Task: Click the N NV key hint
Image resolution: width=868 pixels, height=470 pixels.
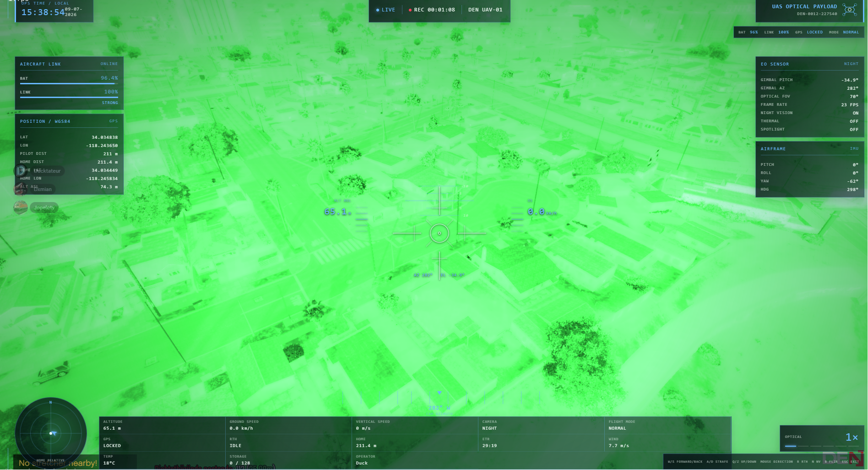Action: point(815,462)
